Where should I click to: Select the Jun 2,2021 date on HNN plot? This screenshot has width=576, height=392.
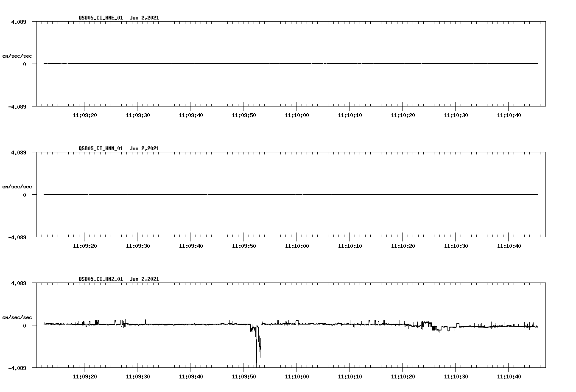click(145, 148)
